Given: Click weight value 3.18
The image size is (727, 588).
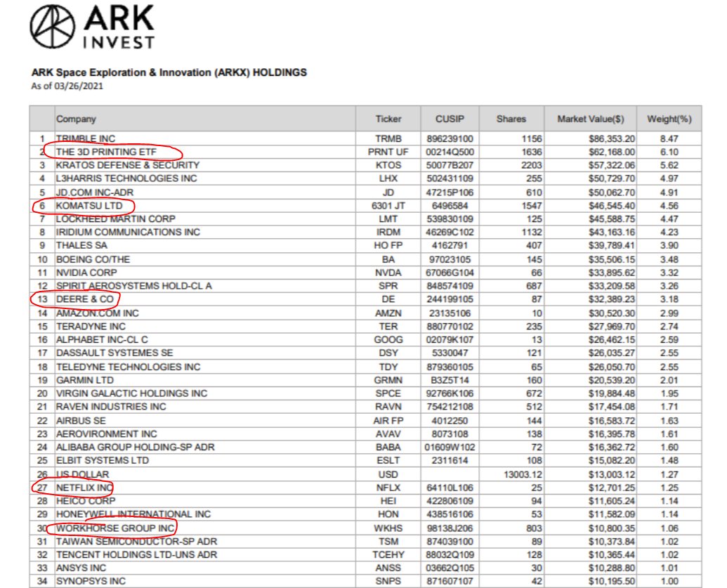Looking at the screenshot, I should pos(669,299).
